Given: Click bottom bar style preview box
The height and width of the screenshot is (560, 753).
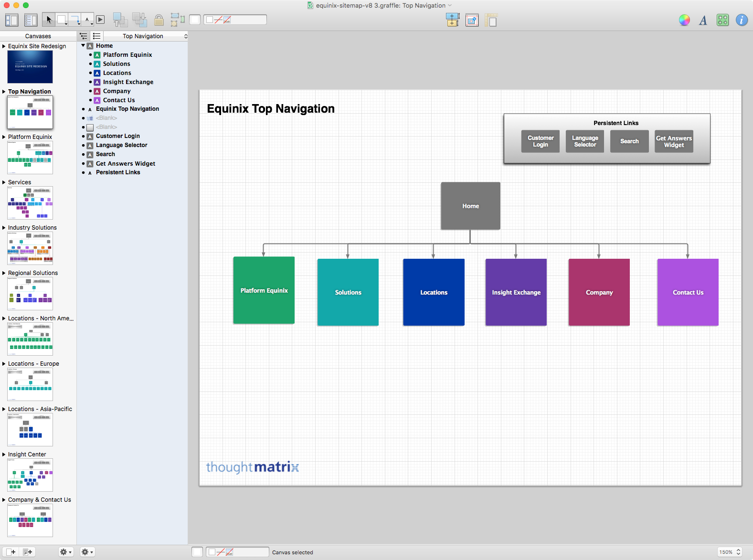Looking at the screenshot, I should tap(197, 552).
